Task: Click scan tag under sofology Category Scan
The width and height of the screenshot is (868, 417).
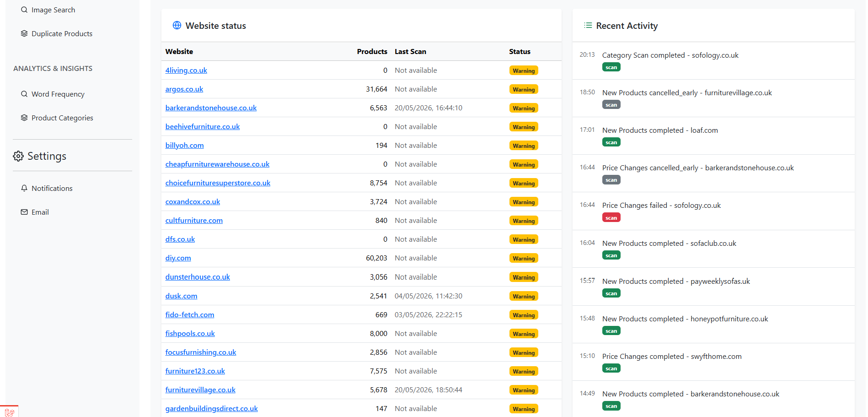Action: coord(611,67)
